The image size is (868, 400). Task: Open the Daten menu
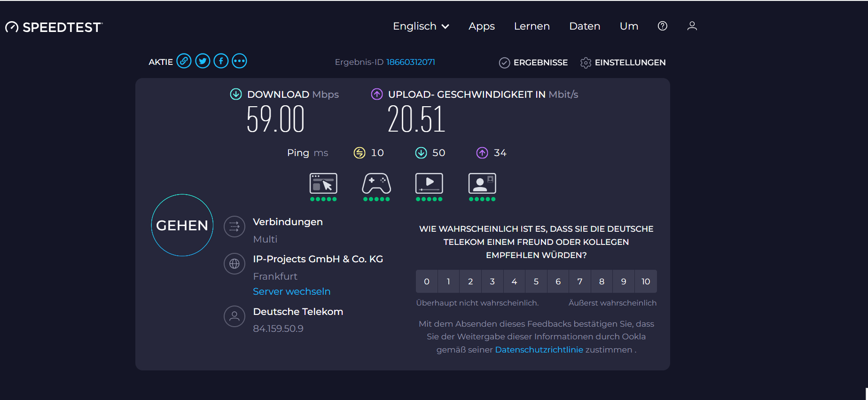[x=585, y=26]
